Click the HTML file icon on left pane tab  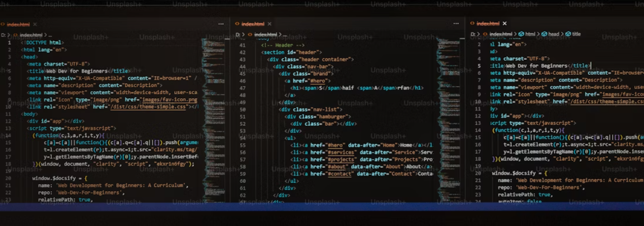click(3, 24)
